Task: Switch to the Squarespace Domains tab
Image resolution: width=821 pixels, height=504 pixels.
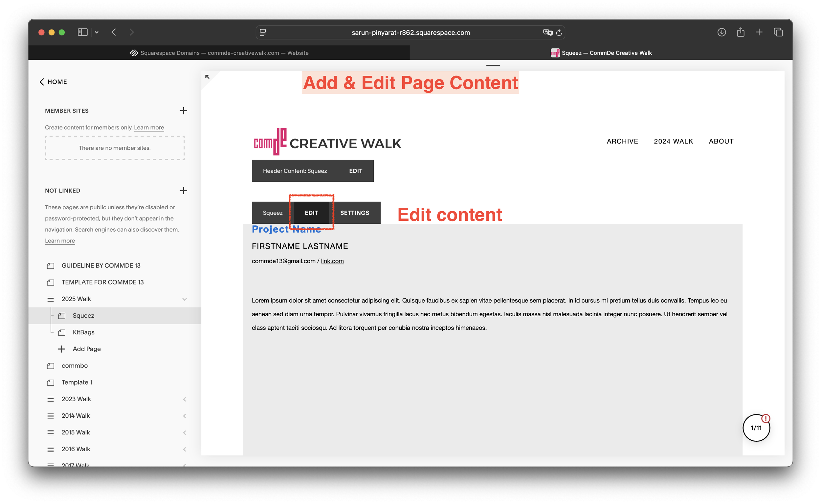Action: pos(219,53)
